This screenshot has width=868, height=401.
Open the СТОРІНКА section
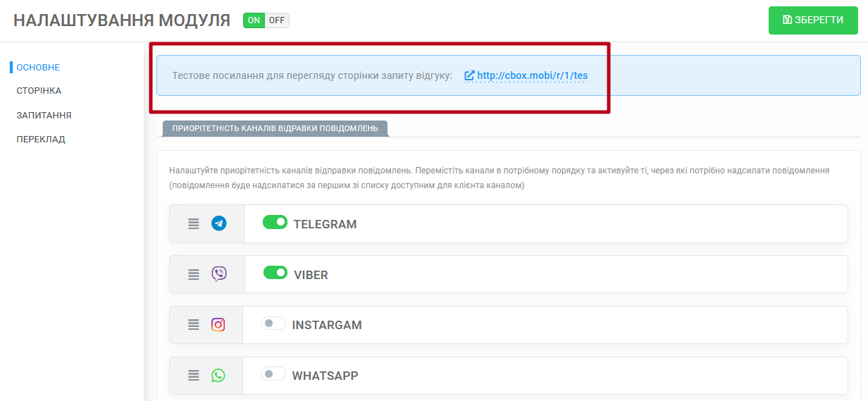pos(39,91)
